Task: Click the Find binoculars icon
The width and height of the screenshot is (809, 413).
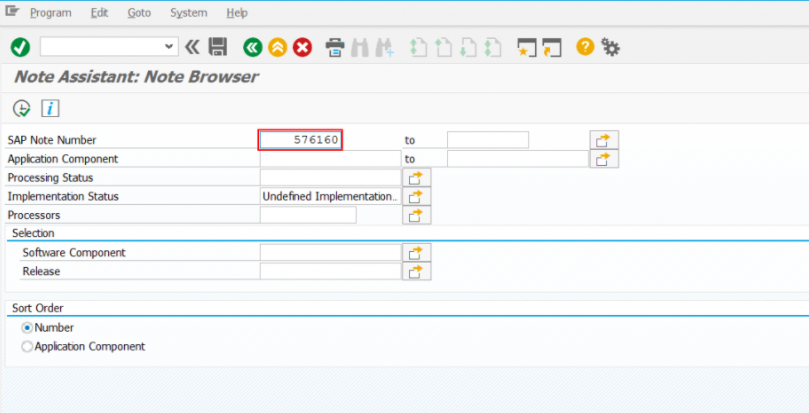Action: [x=360, y=47]
